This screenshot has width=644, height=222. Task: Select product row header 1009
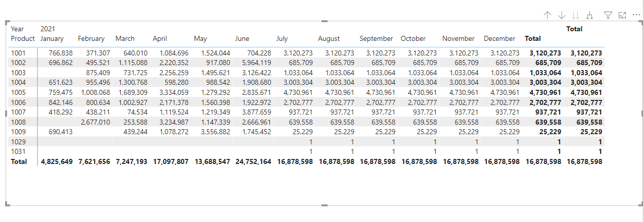pos(18,132)
